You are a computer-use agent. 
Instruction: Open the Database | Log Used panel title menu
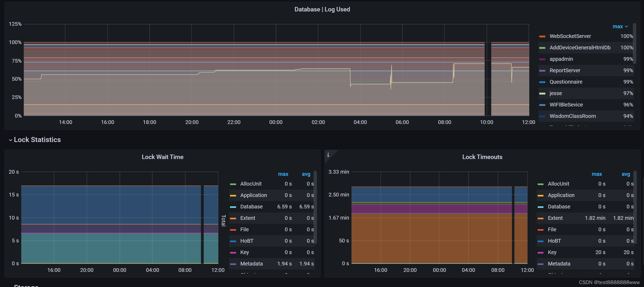tap(322, 9)
